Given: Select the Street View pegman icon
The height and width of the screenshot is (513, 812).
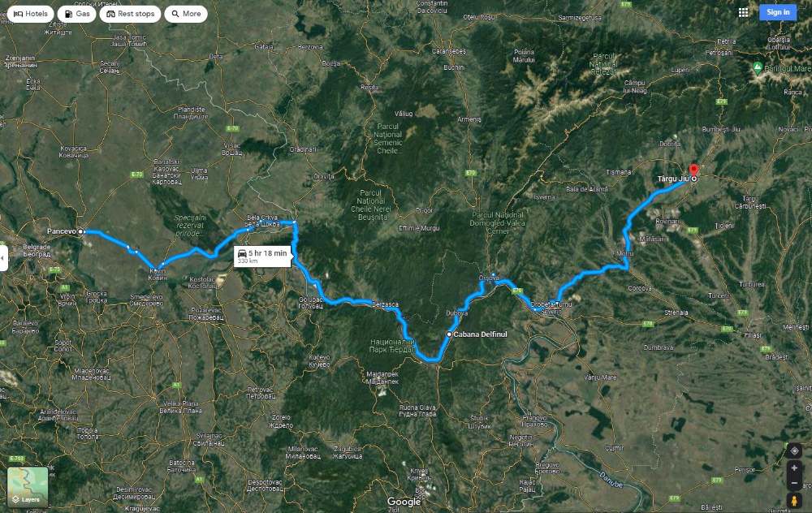Looking at the screenshot, I should click(794, 500).
